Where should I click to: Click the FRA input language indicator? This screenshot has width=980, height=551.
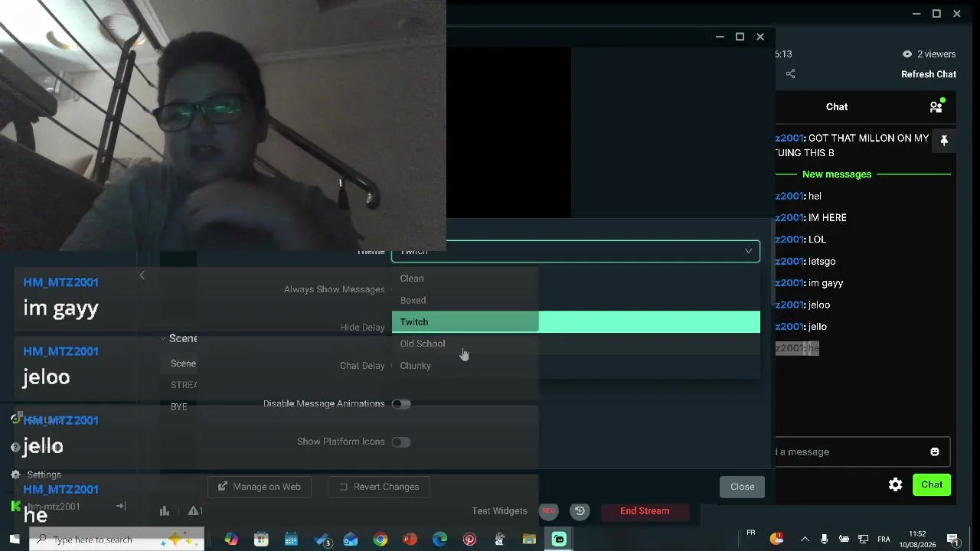(884, 540)
